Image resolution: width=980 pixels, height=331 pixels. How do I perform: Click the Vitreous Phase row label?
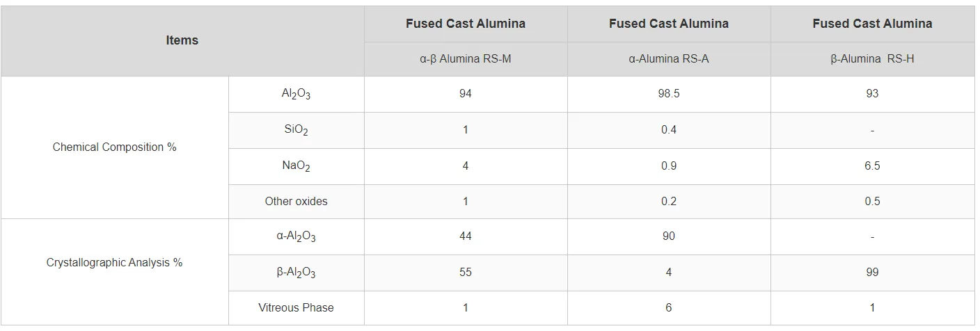point(297,308)
